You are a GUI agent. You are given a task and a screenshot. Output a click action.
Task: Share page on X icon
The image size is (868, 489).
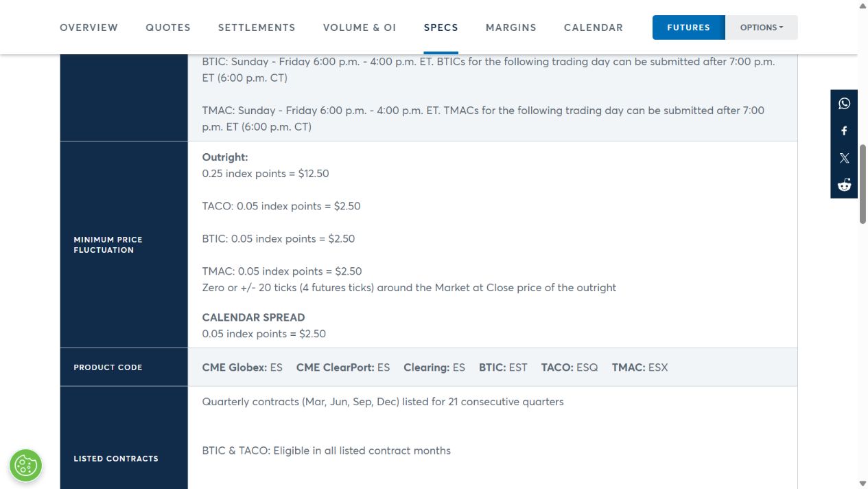844,158
